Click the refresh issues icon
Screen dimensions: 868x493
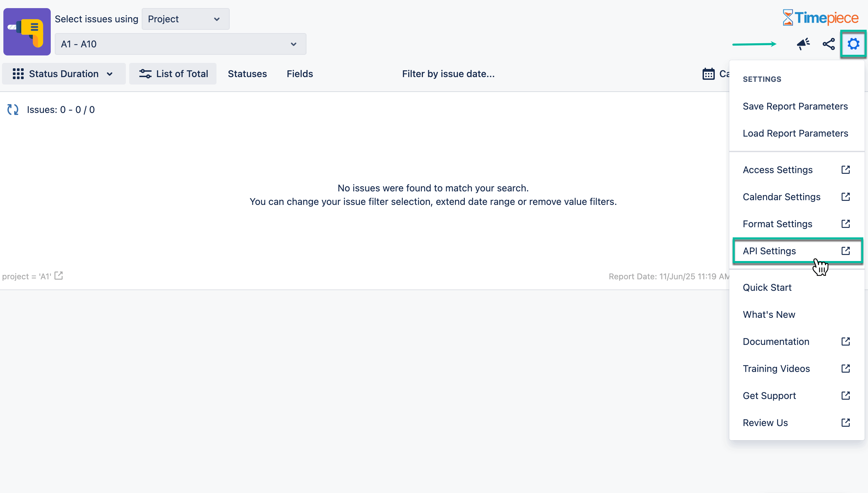tap(13, 109)
